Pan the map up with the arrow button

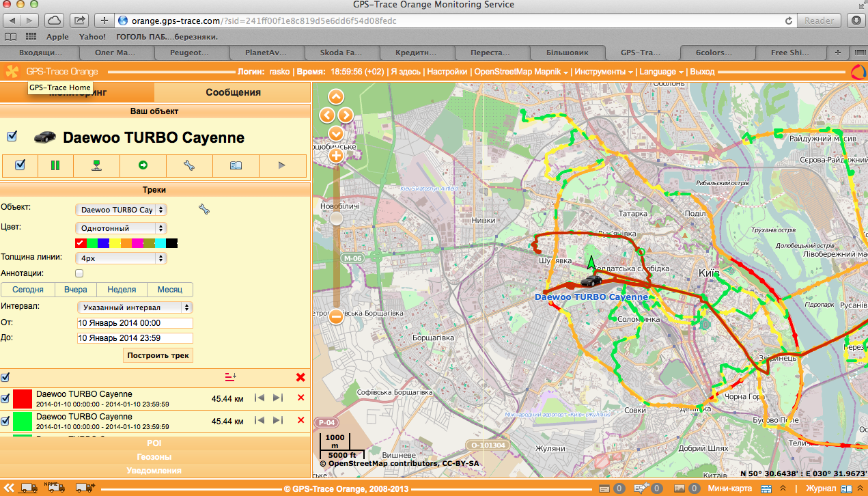tap(336, 96)
